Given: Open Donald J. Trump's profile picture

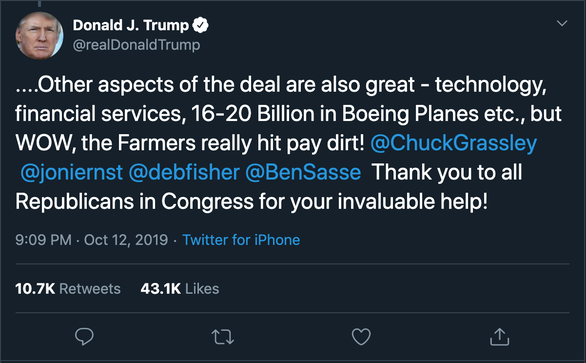Looking at the screenshot, I should tap(39, 36).
